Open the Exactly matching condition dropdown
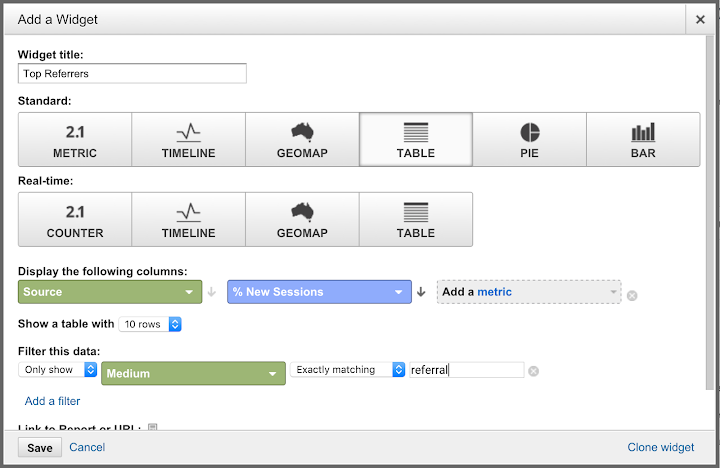This screenshot has height=468, width=720. (348, 370)
